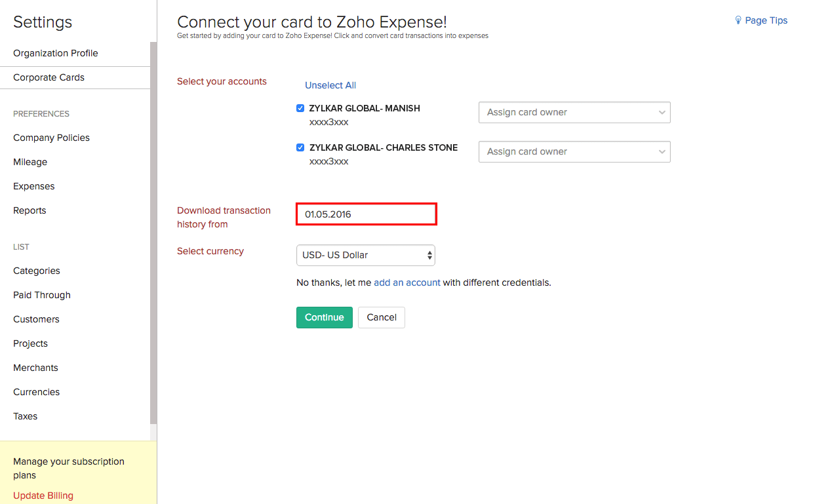
Task: Open the Mileage preferences page
Action: click(30, 162)
